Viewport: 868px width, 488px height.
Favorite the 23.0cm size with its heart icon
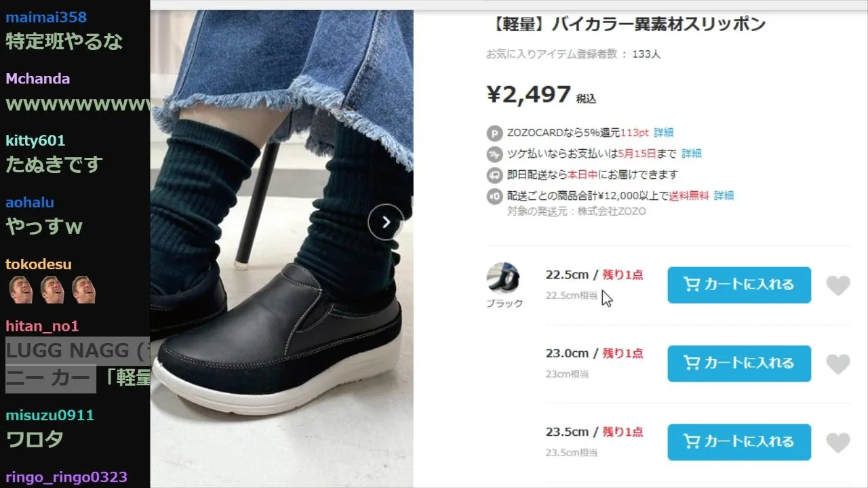point(838,364)
